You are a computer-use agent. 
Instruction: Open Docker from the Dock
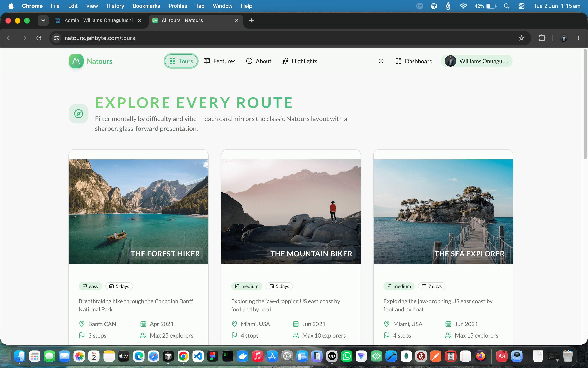243,356
